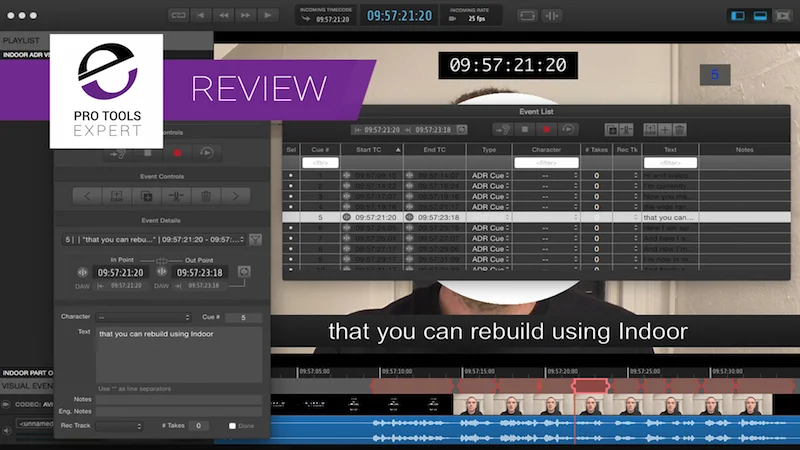Click the split/trim icon in top toolbar
Image resolution: width=800 pixels, height=450 pixels.
[x=552, y=16]
